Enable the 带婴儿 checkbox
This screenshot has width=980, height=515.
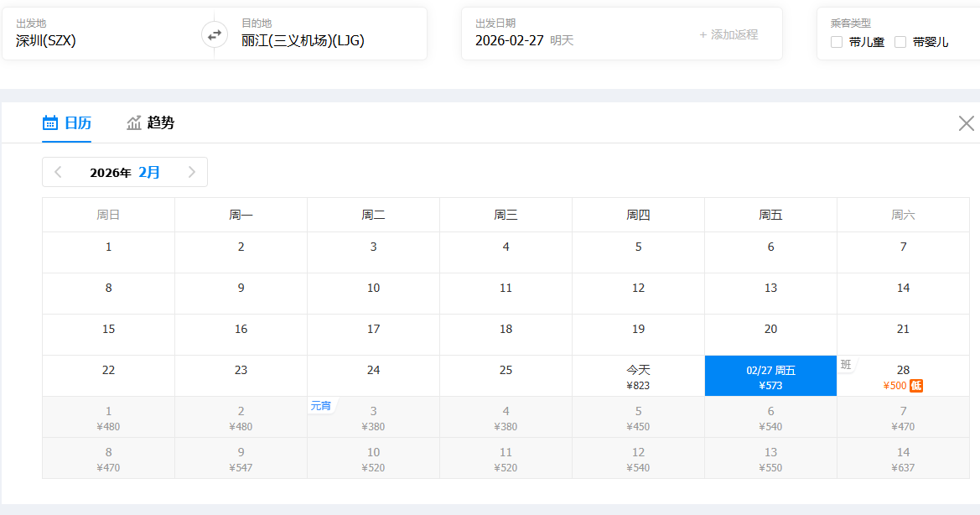[x=900, y=42]
